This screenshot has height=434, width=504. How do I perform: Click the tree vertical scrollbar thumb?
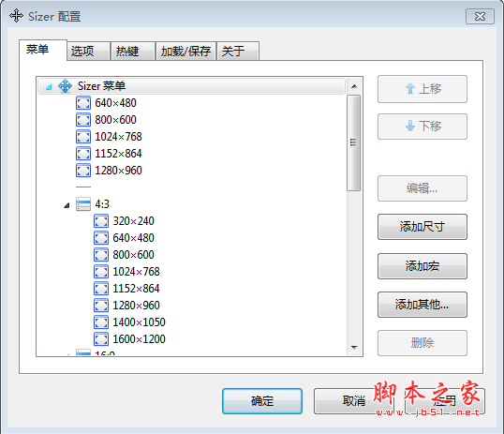tap(354, 142)
